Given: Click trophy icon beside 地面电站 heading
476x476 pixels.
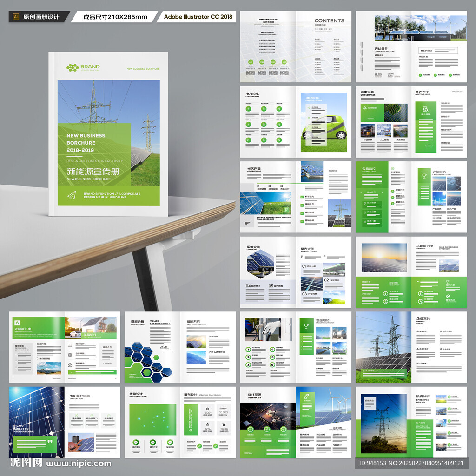Looking at the screenshot, I should point(306,326).
